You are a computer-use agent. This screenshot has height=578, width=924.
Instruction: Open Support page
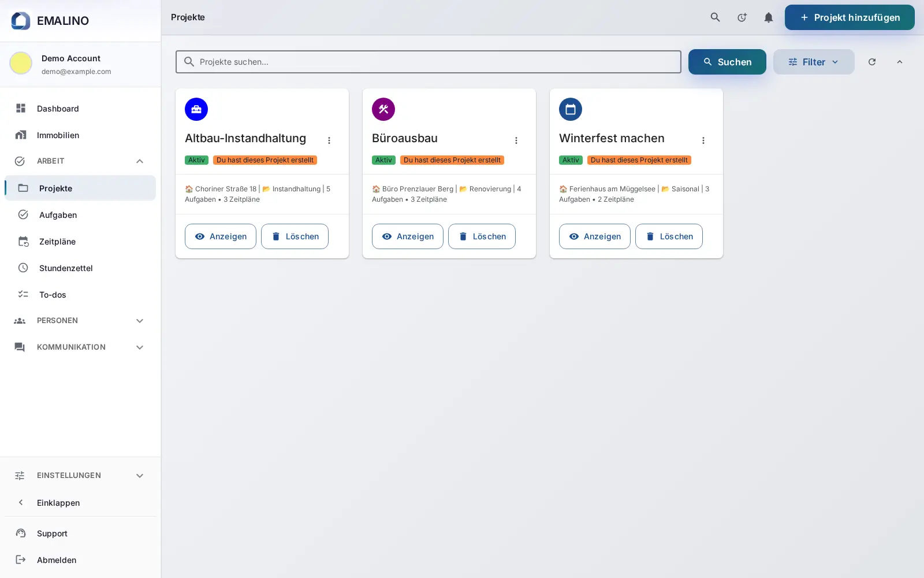click(80, 533)
